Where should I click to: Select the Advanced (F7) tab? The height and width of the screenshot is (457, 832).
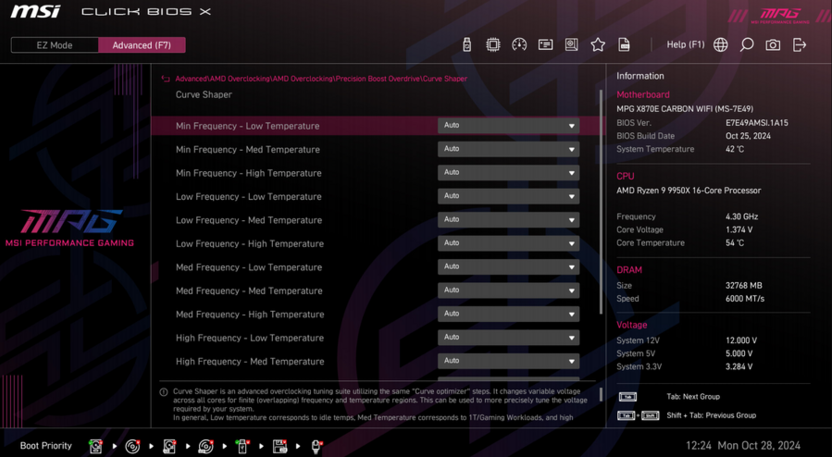(142, 45)
